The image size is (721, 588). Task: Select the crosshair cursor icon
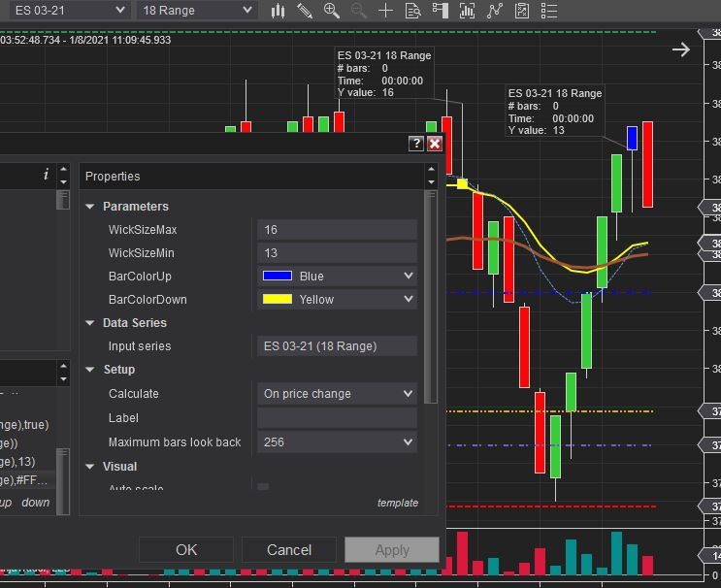[385, 11]
